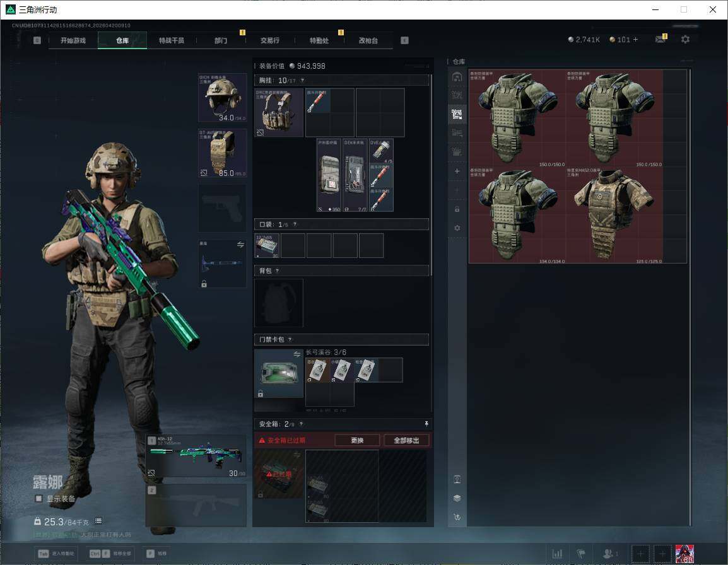The image size is (728, 565).
Task: Click the 更换 button for safe box
Action: (358, 440)
